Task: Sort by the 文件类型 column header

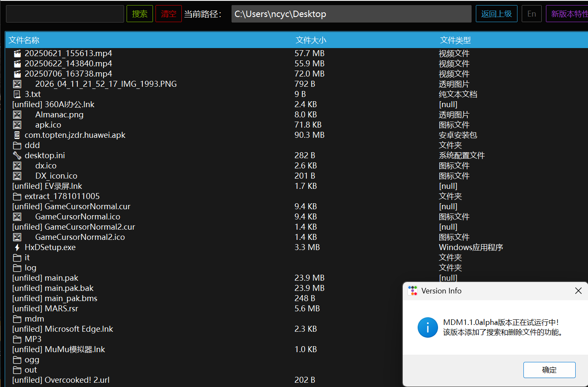Action: tap(455, 40)
